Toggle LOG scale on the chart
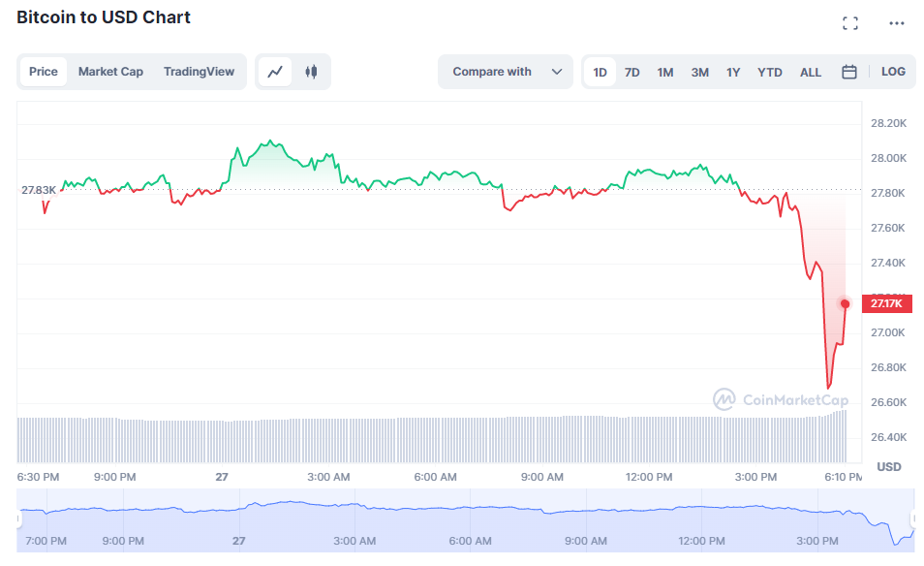The image size is (924, 566). click(x=893, y=72)
